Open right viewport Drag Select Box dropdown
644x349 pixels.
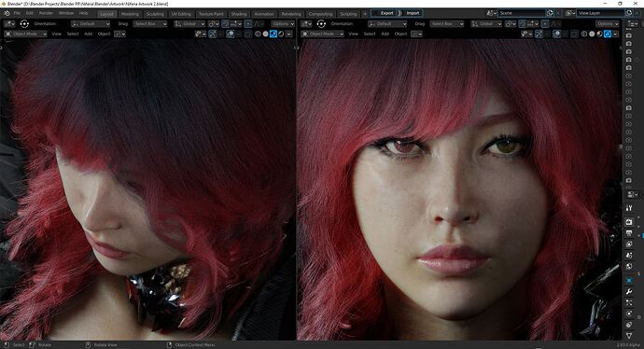click(447, 24)
